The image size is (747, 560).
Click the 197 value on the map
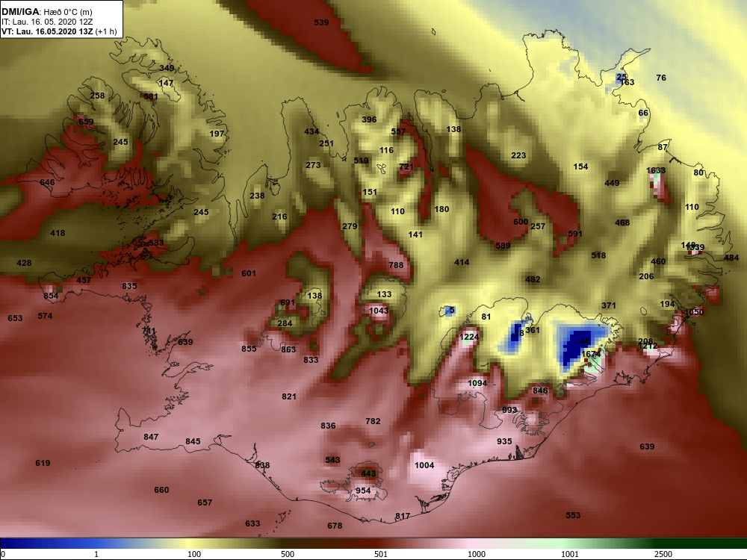click(x=217, y=134)
